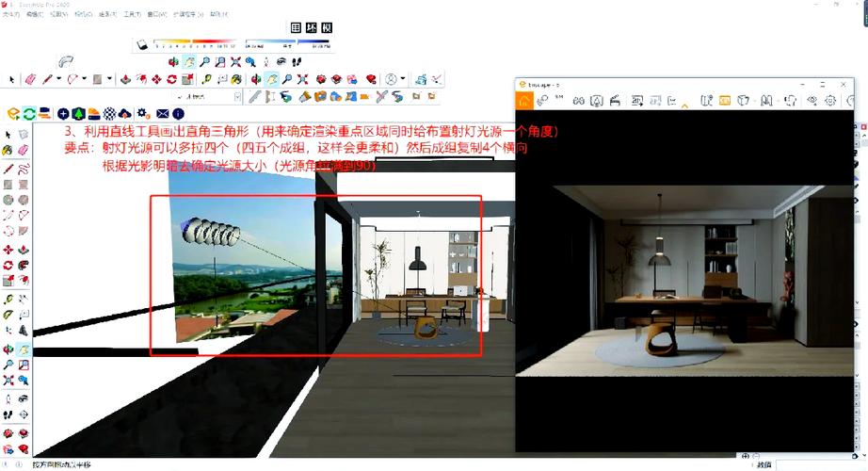The height and width of the screenshot is (471, 868).
Task: Select Position Camera tool in Camera toolbar
Action: pyautogui.click(x=265, y=62)
